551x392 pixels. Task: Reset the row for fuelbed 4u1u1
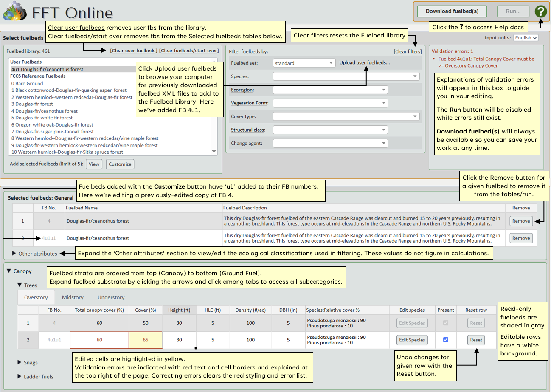click(476, 340)
